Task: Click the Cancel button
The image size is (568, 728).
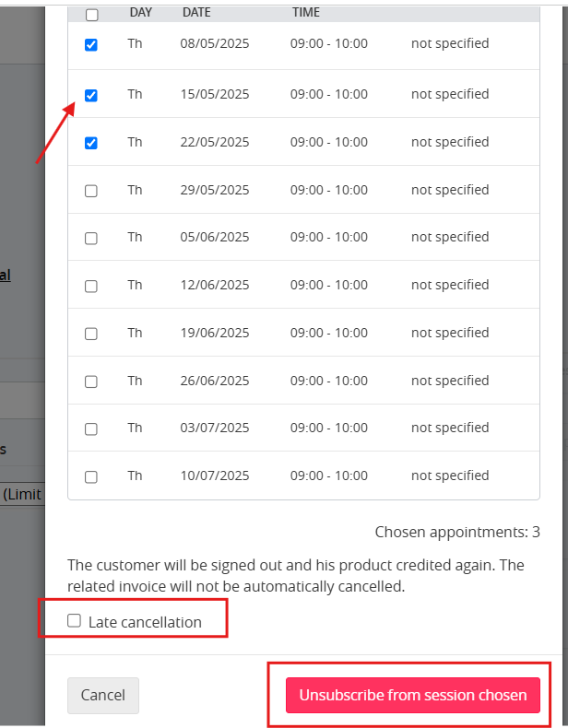Action: tap(103, 695)
